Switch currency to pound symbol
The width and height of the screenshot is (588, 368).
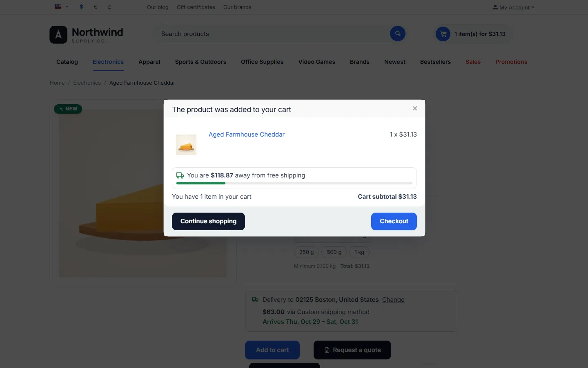point(109,7)
